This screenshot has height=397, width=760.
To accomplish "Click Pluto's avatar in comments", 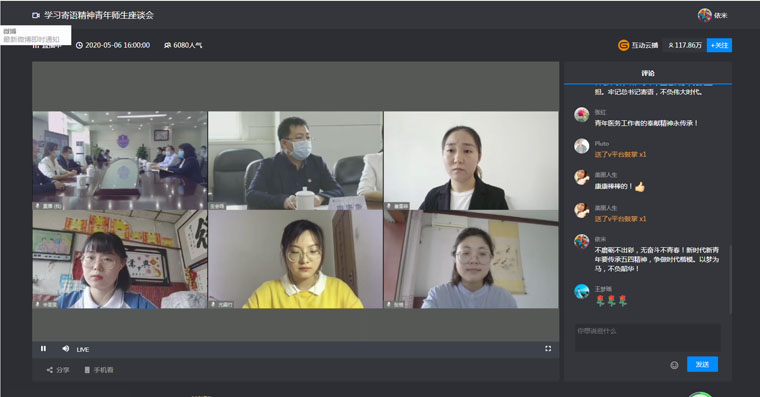I will point(581,146).
